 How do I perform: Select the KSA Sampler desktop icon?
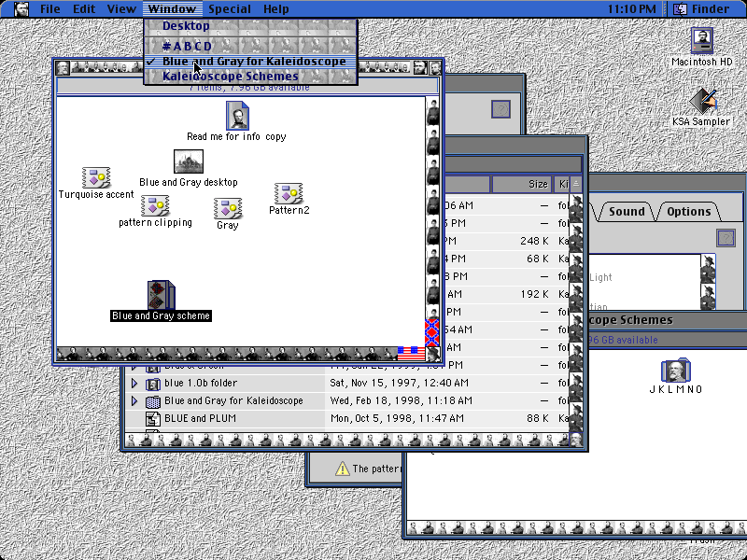(x=702, y=101)
